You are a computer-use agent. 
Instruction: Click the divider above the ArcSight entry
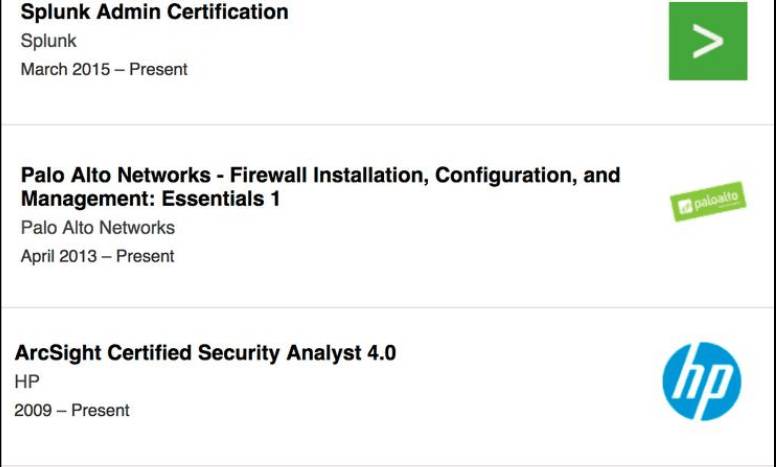coord(388,308)
